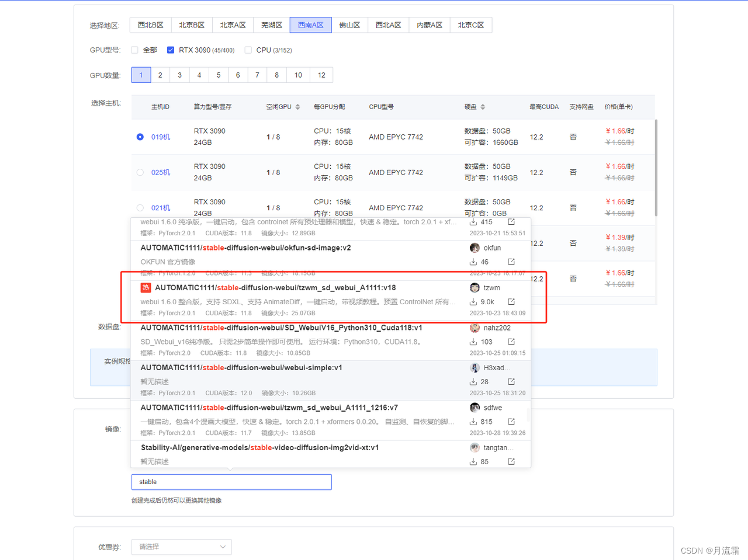This screenshot has height=560, width=748.
Task: Open external link icon for SD_WebuiV16_Python310_Cuda118:v1
Action: pyautogui.click(x=511, y=342)
